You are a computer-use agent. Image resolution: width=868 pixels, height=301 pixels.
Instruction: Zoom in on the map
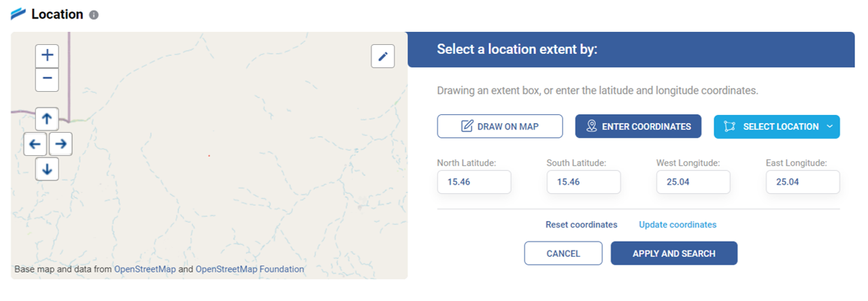47,56
